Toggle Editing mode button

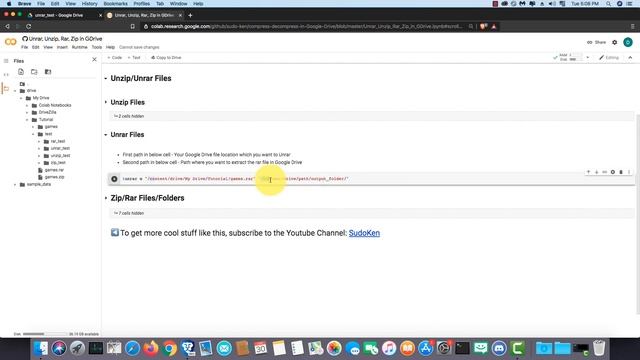[x=609, y=58]
